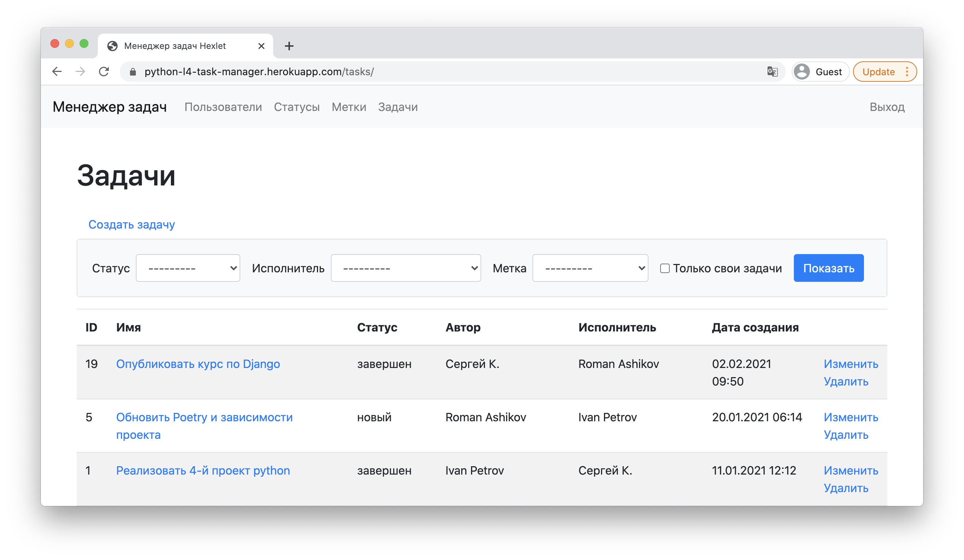Viewport: 964px width, 560px height.
Task: Open Chrome three-dot menu next to Update
Action: pos(907,72)
